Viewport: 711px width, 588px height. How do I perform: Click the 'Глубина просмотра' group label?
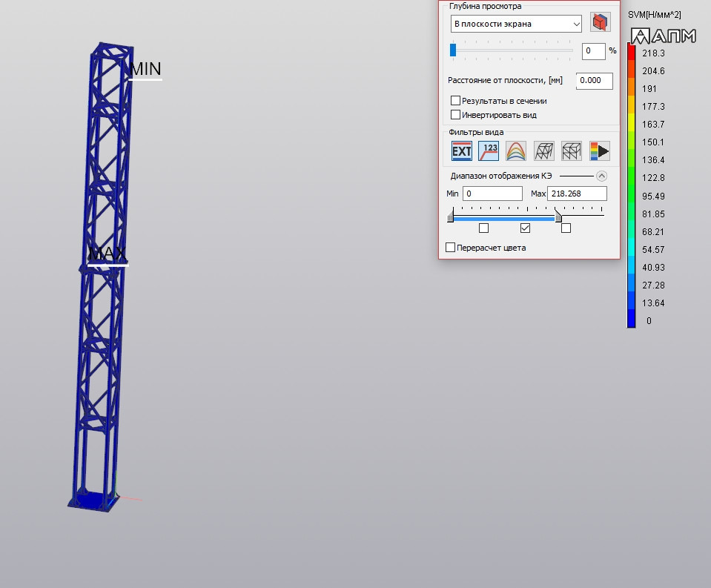tap(485, 7)
